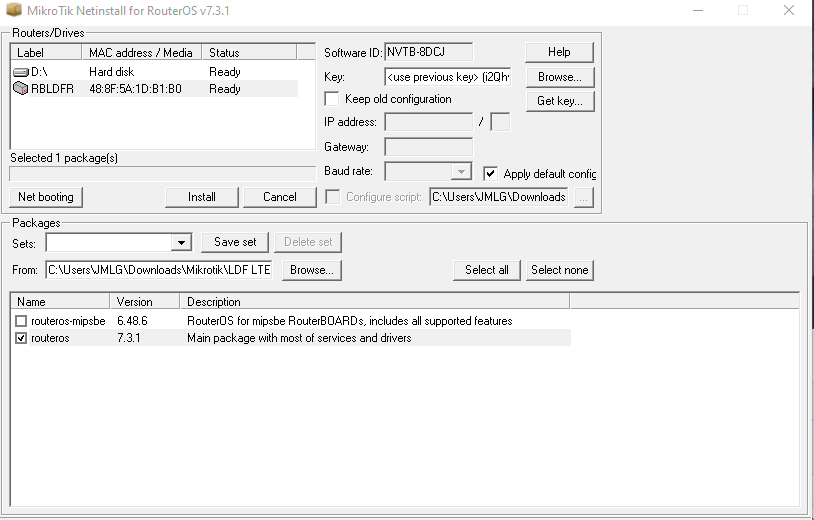Click the netmask field after the slash
This screenshot has height=520, width=814.
point(500,122)
